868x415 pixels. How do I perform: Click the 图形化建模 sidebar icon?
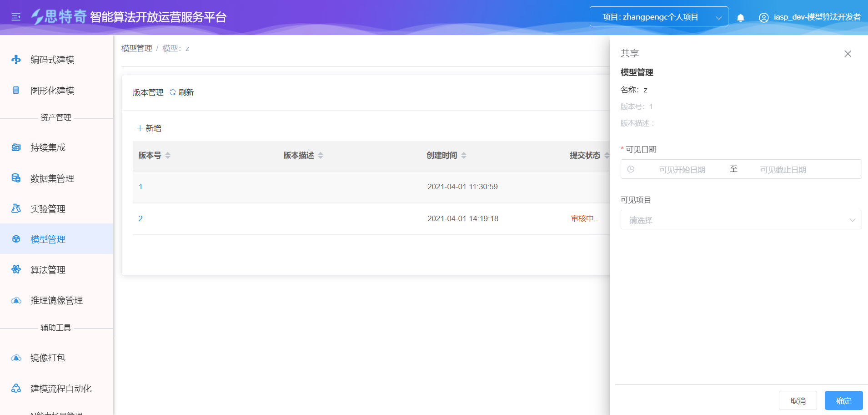click(x=16, y=90)
